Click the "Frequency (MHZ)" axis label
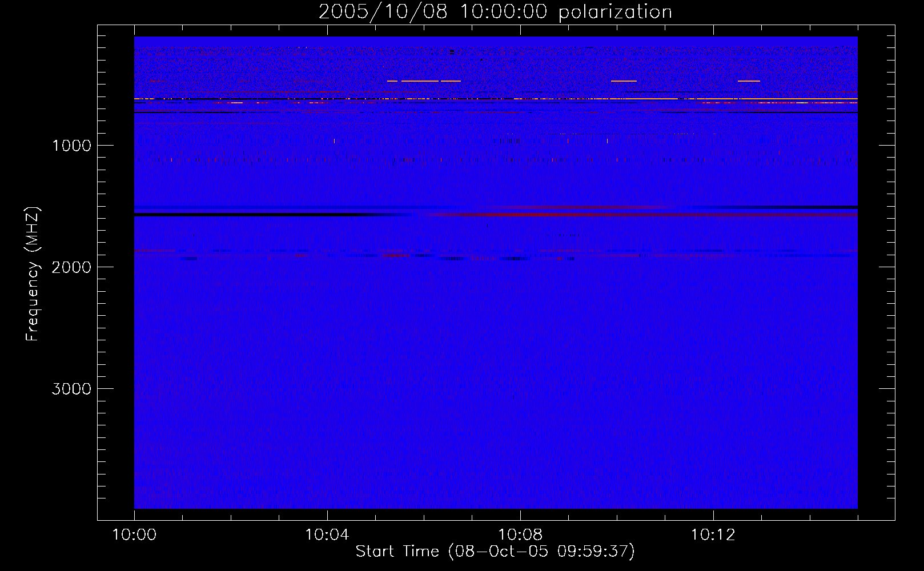Viewport: 924px width, 571px height. coord(33,274)
